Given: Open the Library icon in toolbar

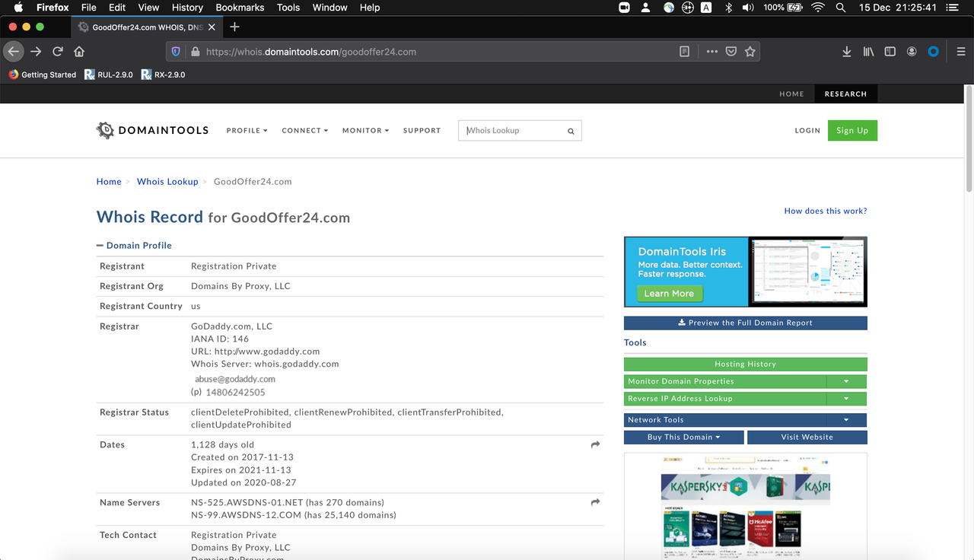Looking at the screenshot, I should [x=868, y=52].
